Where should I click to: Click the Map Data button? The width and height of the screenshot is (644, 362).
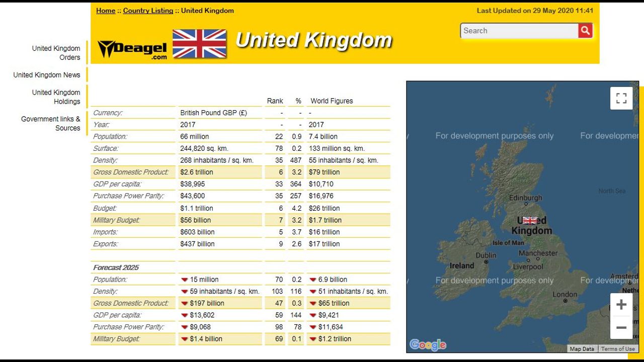(x=582, y=349)
